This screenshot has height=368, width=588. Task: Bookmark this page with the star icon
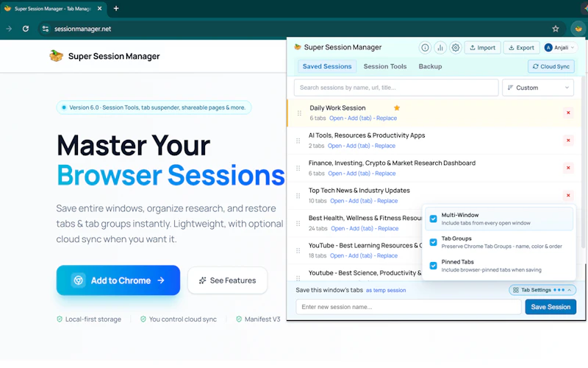(556, 29)
